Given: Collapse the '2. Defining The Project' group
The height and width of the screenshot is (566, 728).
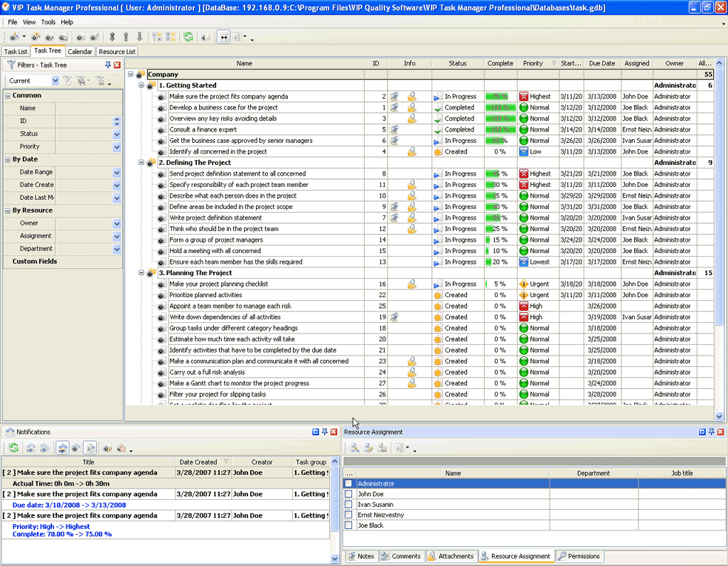Looking at the screenshot, I should [141, 163].
